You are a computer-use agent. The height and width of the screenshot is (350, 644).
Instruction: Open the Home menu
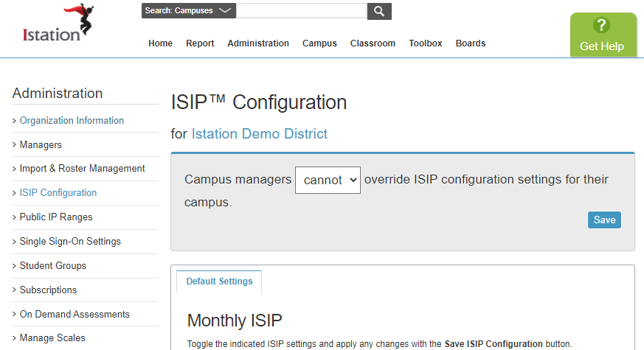click(x=160, y=43)
